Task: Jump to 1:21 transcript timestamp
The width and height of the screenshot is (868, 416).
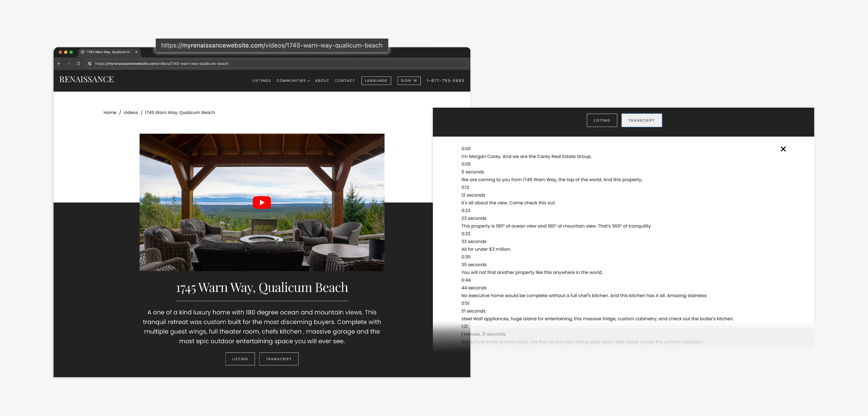Action: coord(465,326)
